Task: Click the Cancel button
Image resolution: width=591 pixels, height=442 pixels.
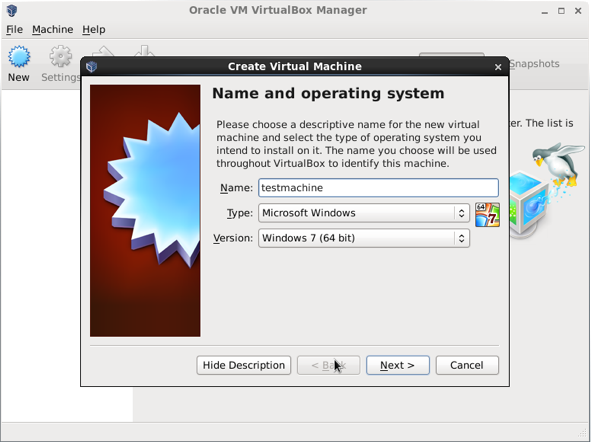Action: (467, 365)
